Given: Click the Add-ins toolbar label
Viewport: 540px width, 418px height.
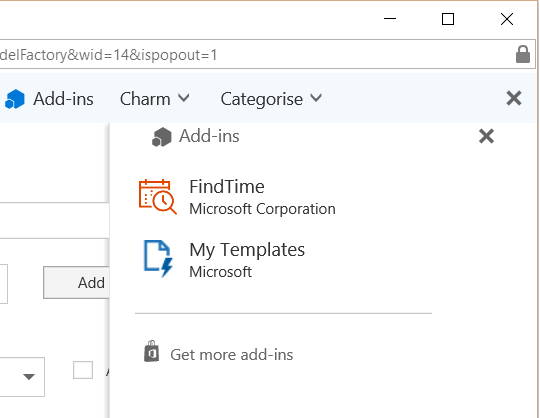Looking at the screenshot, I should point(63,99).
